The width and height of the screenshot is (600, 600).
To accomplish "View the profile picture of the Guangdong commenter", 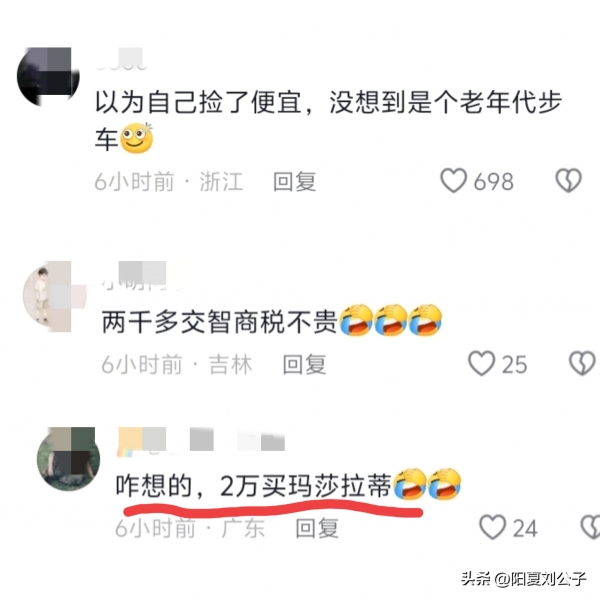I will point(68,459).
